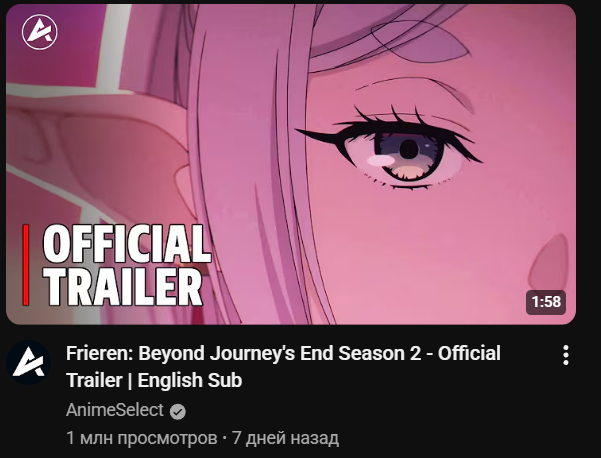Click the word TRAILER on the thumbnail
The height and width of the screenshot is (458, 601).
point(123,286)
